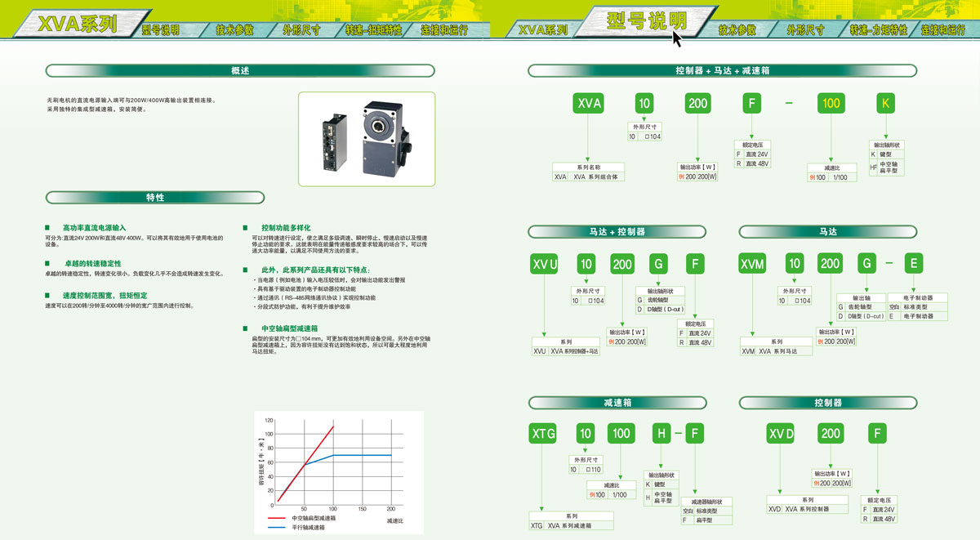Click the green XVA series code box

589,104
